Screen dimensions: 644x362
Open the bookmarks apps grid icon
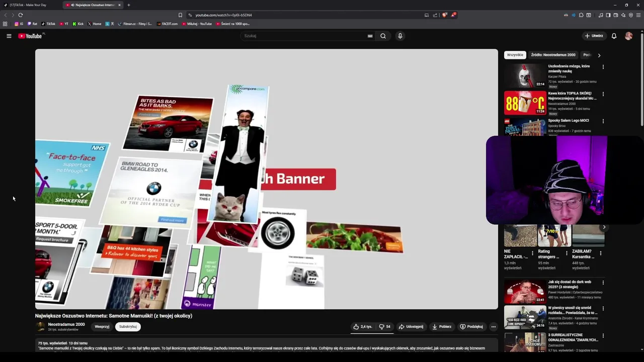5,24
